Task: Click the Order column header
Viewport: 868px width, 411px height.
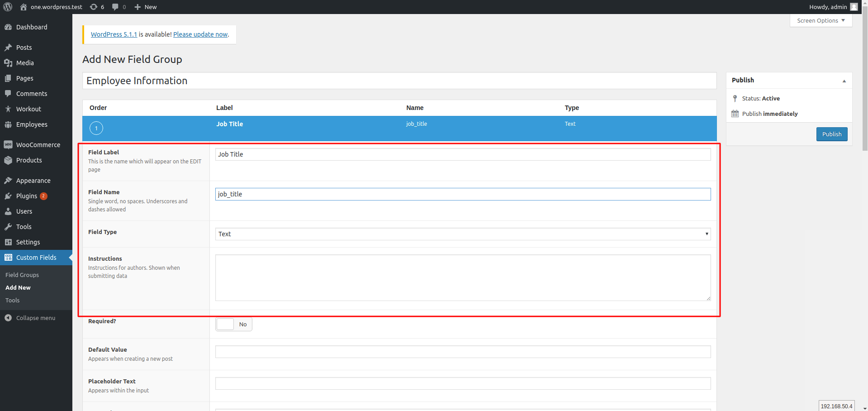Action: (x=98, y=108)
